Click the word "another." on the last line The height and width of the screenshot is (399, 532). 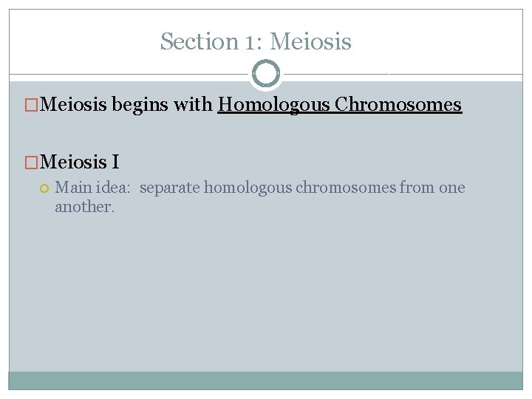(x=85, y=207)
